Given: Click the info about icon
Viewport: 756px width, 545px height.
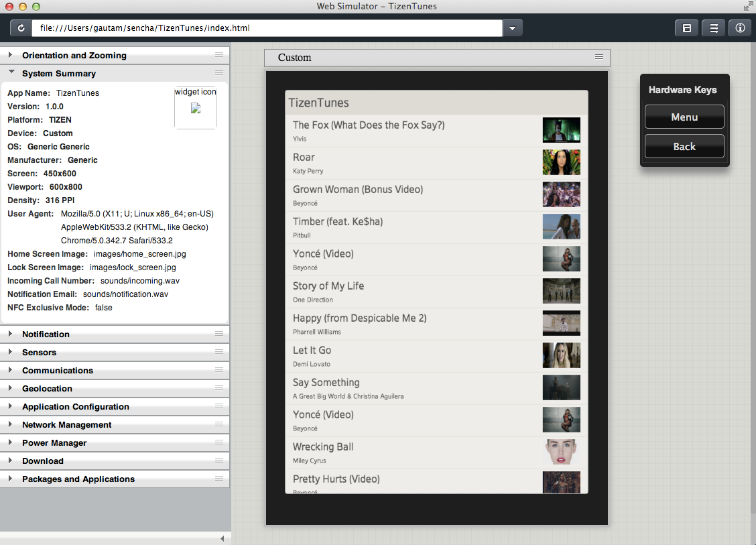Looking at the screenshot, I should click(x=740, y=28).
